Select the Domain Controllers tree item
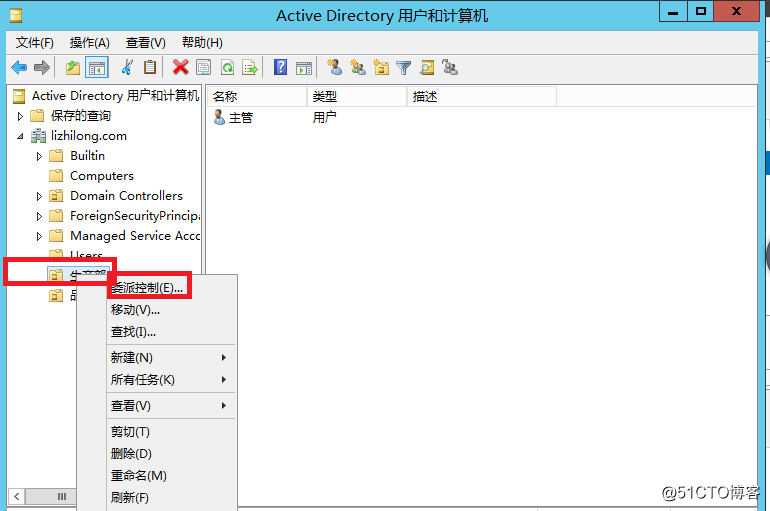 coord(126,196)
